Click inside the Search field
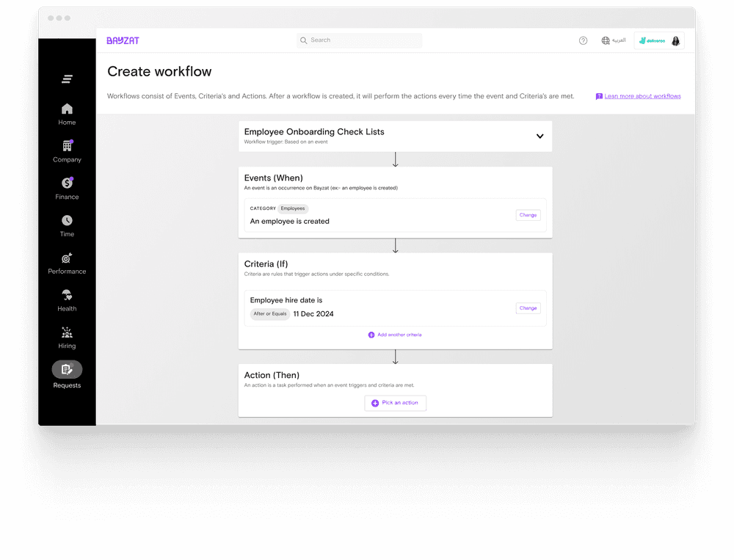Viewport: 734px width, 560px height. coord(360,40)
